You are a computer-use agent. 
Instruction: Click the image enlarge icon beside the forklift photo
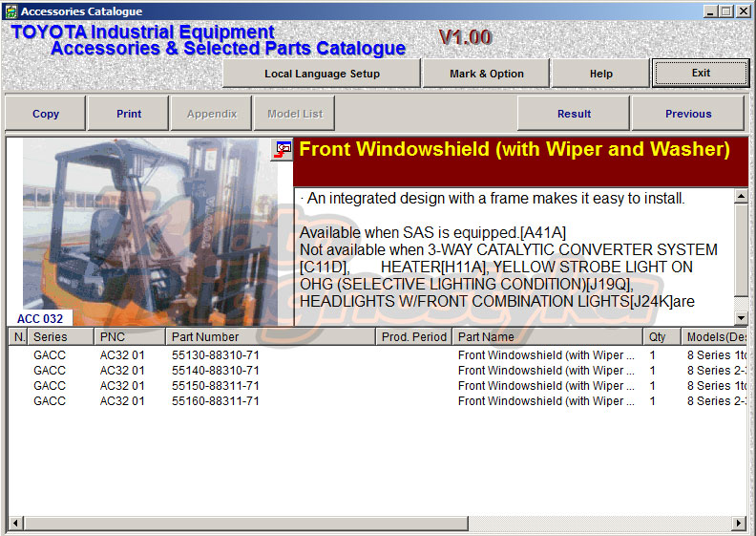coord(283,150)
